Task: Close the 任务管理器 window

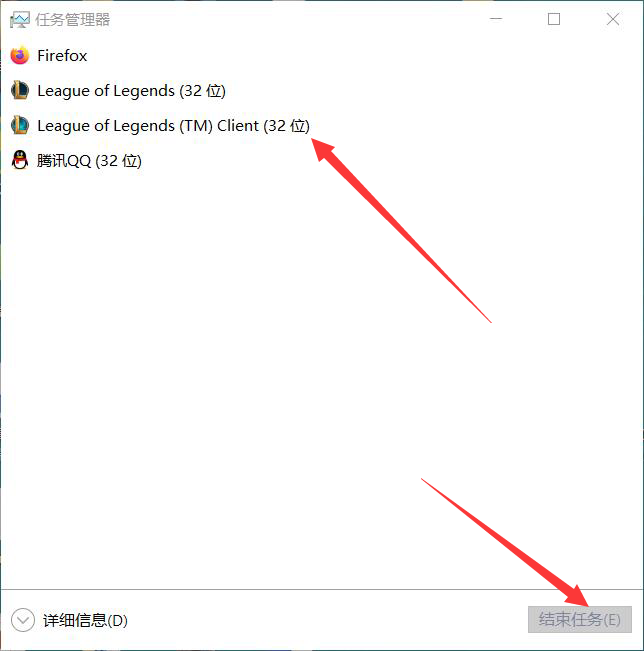Action: pos(613,19)
